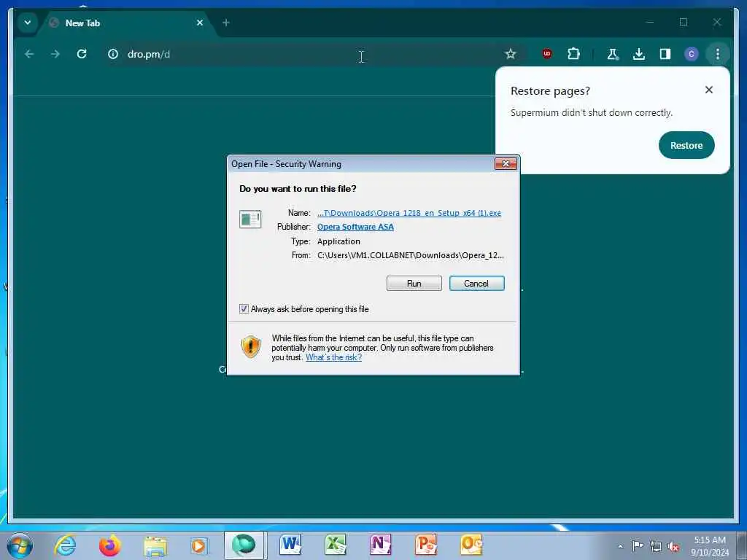Image resolution: width=747 pixels, height=560 pixels.
Task: Click the security shield warning icon
Action: click(251, 346)
